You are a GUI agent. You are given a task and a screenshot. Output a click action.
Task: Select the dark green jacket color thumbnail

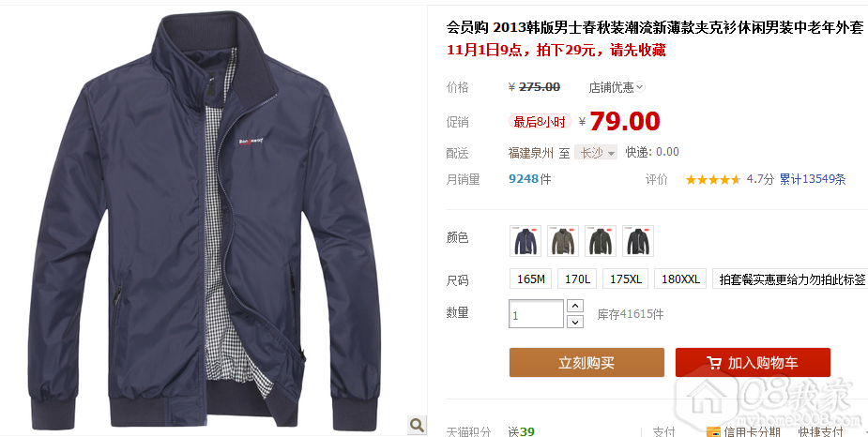click(x=601, y=241)
